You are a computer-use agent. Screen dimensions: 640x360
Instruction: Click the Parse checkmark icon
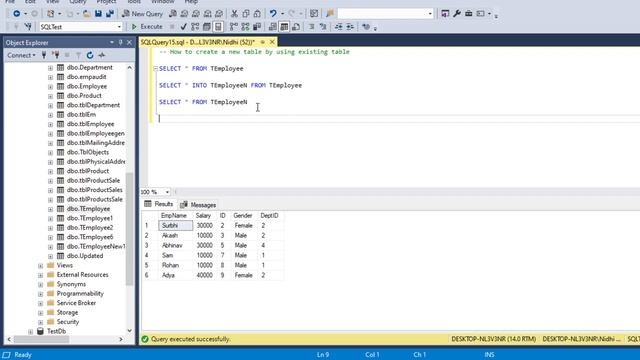coord(184,27)
